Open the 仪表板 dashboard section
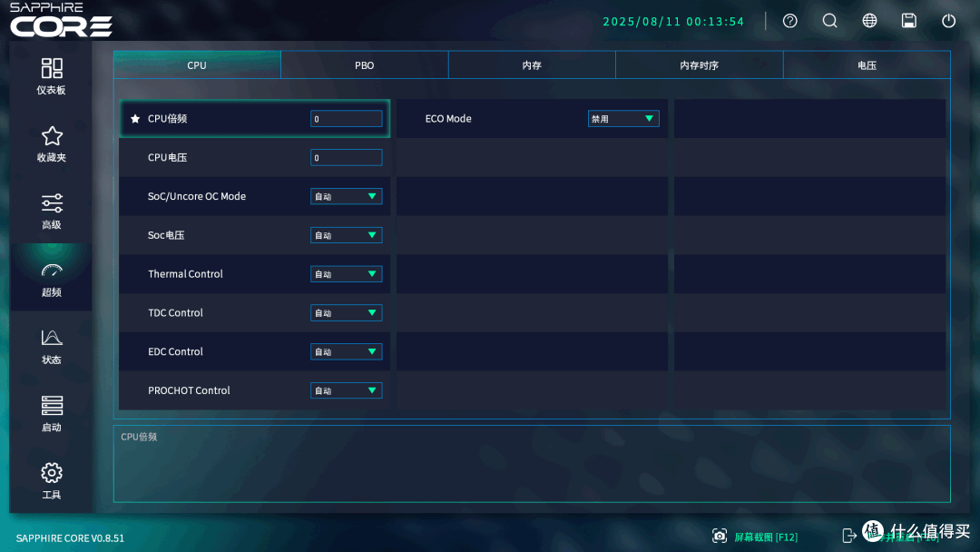This screenshot has width=980, height=552. click(x=51, y=77)
